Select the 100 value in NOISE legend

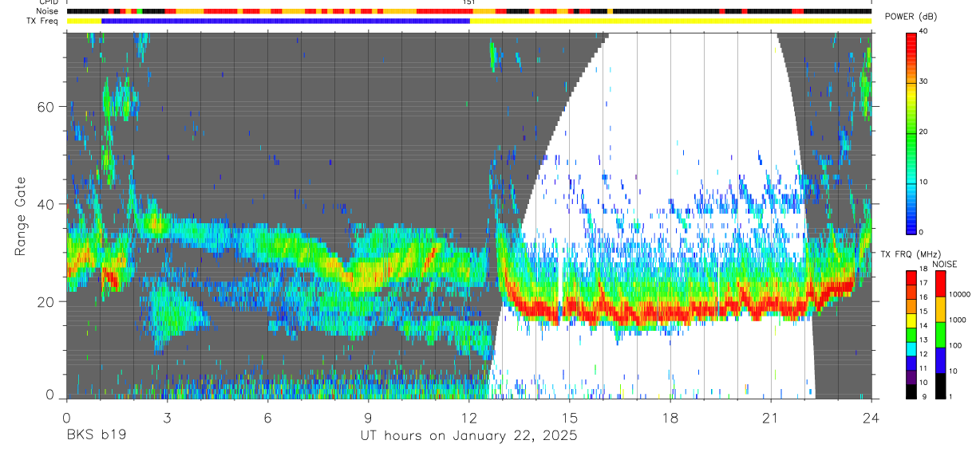(955, 345)
